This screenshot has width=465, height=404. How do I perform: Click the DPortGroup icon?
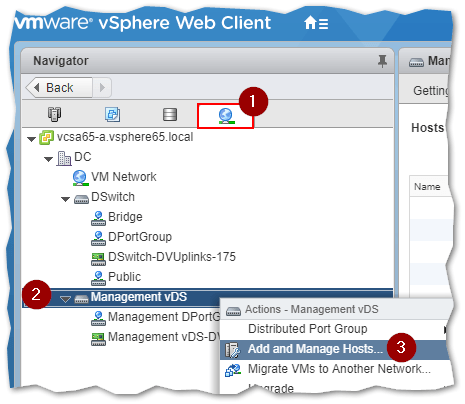[98, 238]
